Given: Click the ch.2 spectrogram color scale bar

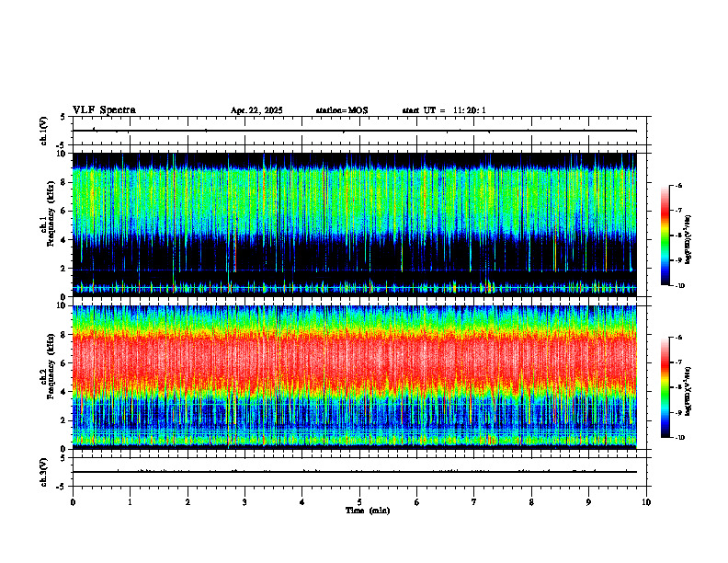Looking at the screenshot, I should coord(665,387).
